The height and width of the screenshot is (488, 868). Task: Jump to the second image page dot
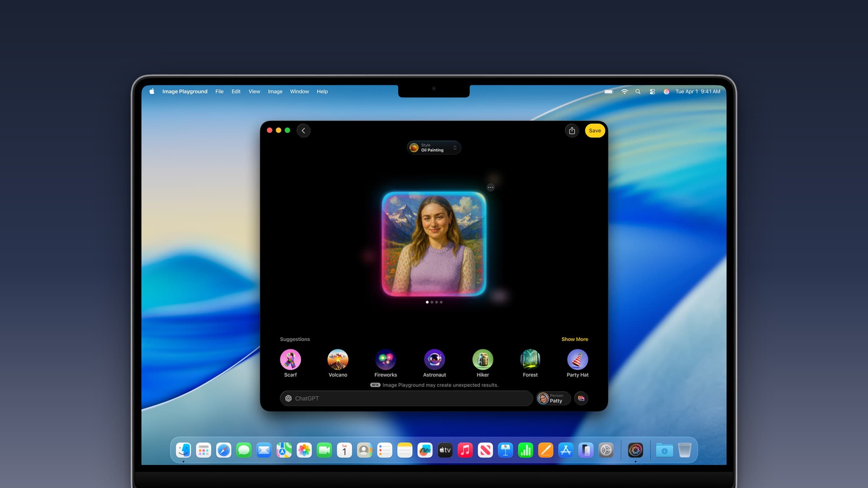(432, 302)
